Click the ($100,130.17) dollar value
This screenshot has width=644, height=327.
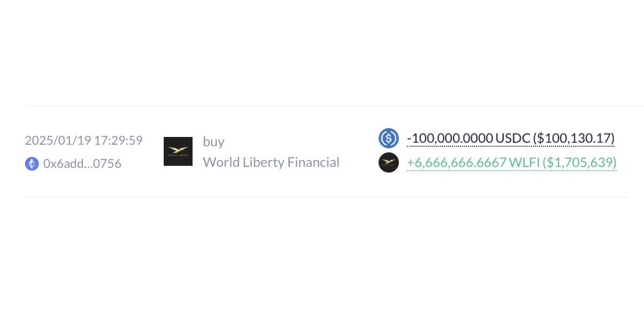tap(574, 139)
